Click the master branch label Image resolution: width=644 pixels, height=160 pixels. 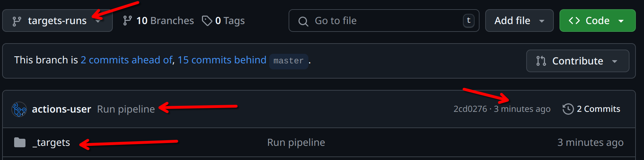[289, 61]
